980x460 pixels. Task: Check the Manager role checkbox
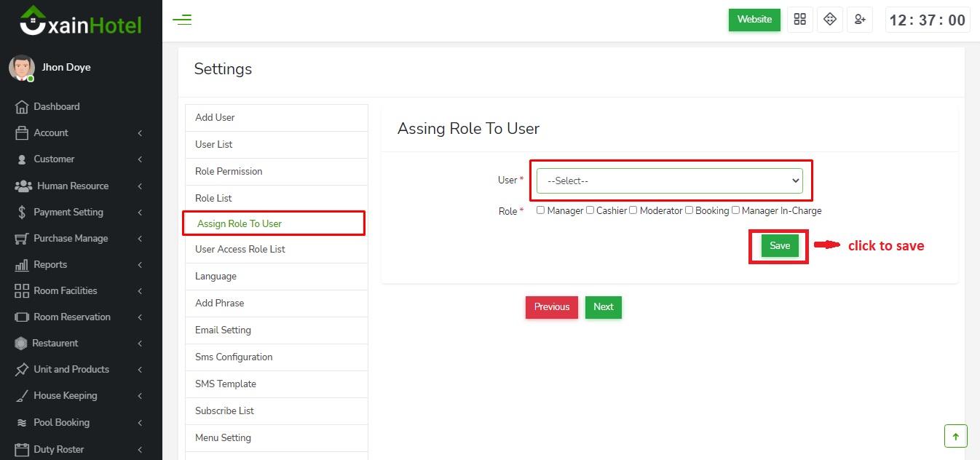pos(540,210)
